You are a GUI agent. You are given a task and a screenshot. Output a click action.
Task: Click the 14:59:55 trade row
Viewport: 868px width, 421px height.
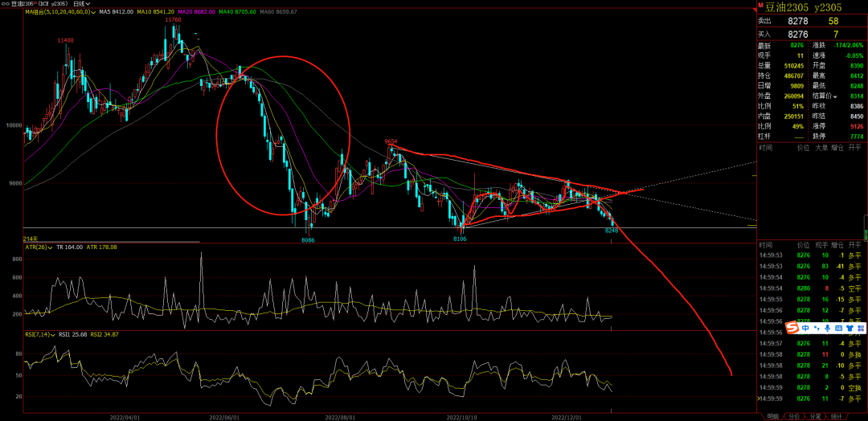[810, 300]
